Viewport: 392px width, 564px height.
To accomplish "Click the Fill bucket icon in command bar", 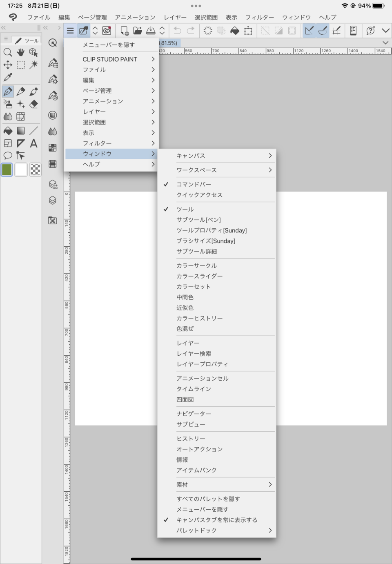I will 235,31.
